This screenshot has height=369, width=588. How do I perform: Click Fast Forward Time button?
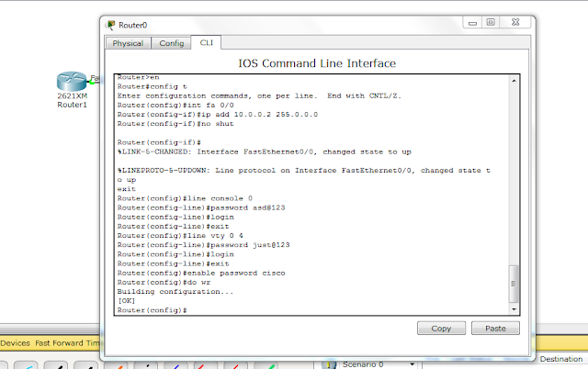[x=67, y=343]
